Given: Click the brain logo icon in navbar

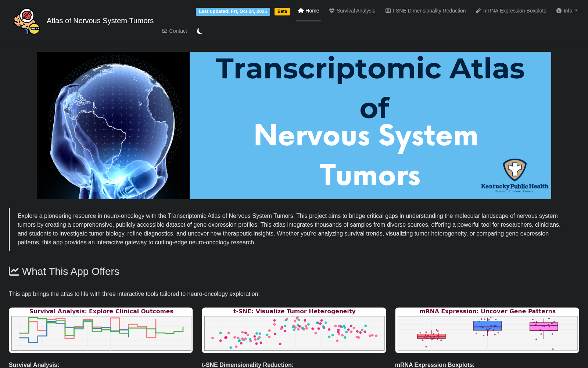Looking at the screenshot, I should [x=27, y=21].
